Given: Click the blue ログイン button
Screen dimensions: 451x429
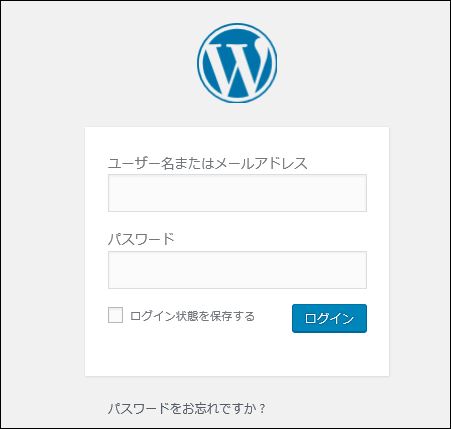Looking at the screenshot, I should [x=329, y=318].
